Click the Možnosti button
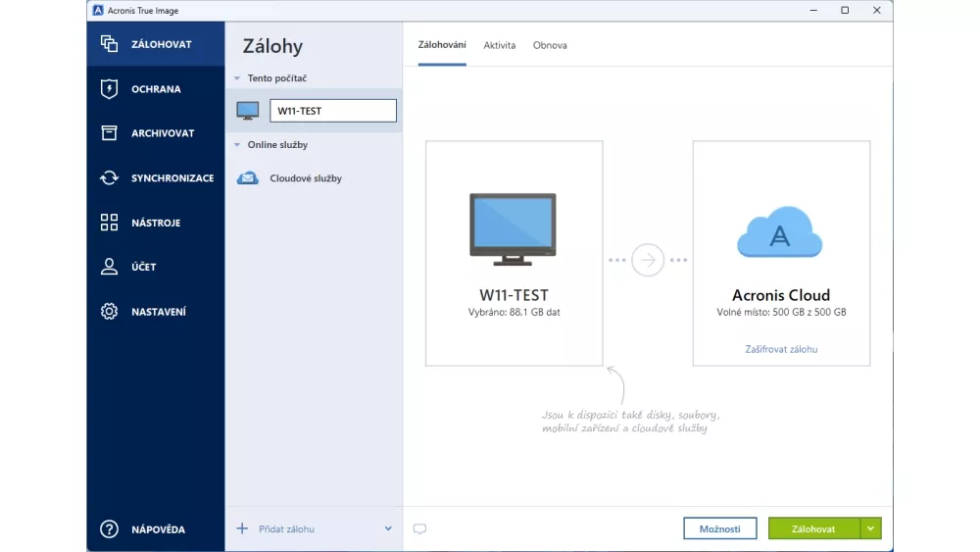 719,528
